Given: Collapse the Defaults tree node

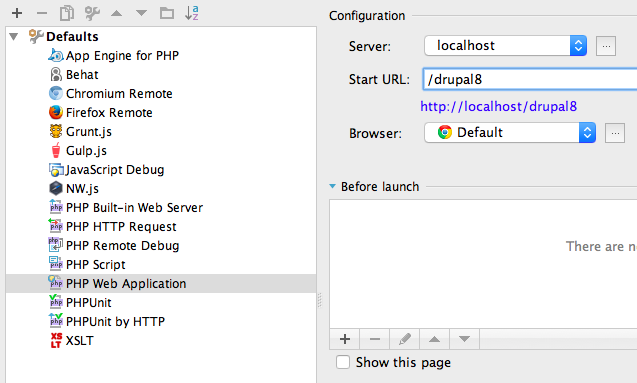Looking at the screenshot, I should 14,37.
